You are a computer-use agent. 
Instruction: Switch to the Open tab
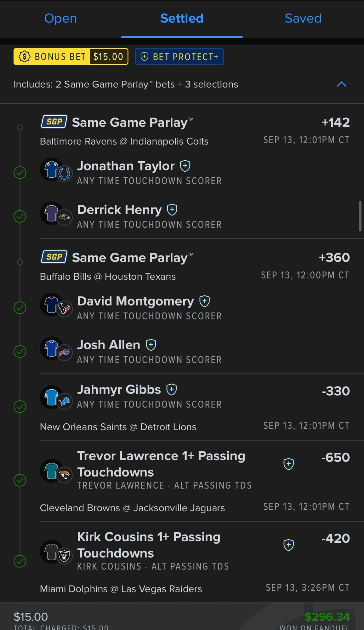click(x=60, y=18)
